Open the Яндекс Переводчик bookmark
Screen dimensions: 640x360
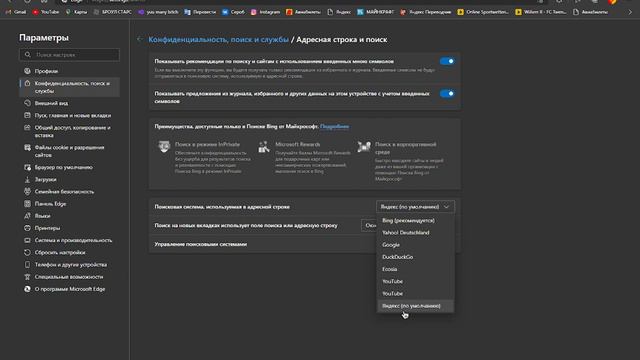426,12
